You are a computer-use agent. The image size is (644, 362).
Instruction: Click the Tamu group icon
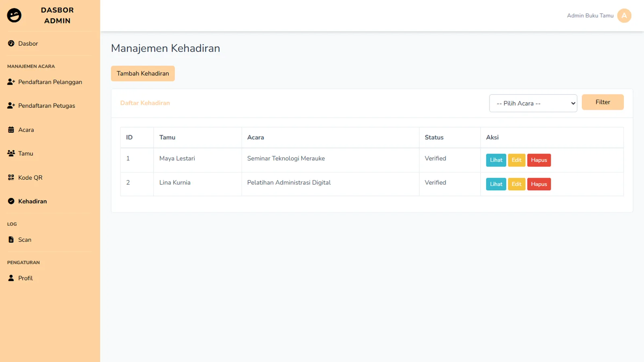[11, 153]
